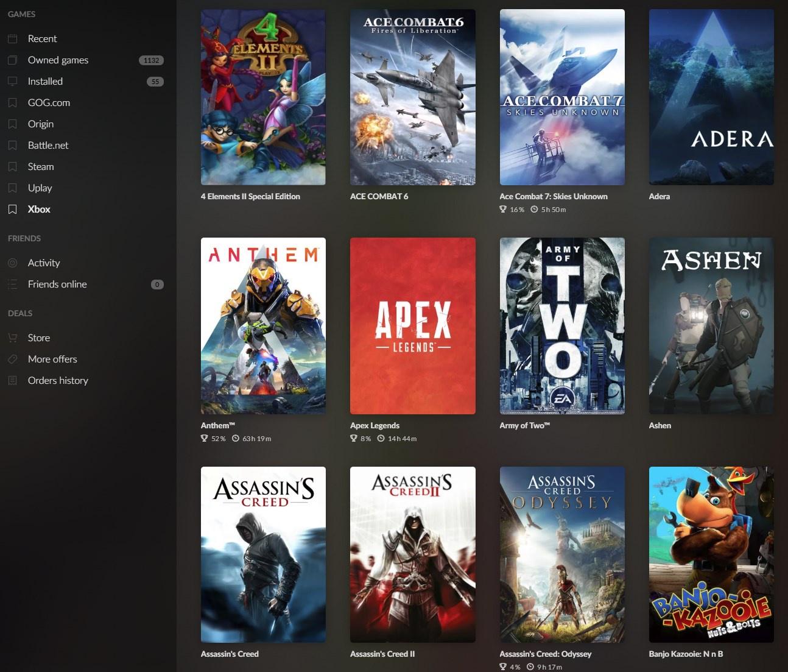This screenshot has width=788, height=672.
Task: Click the Uplay bookmark icon
Action: (12, 188)
